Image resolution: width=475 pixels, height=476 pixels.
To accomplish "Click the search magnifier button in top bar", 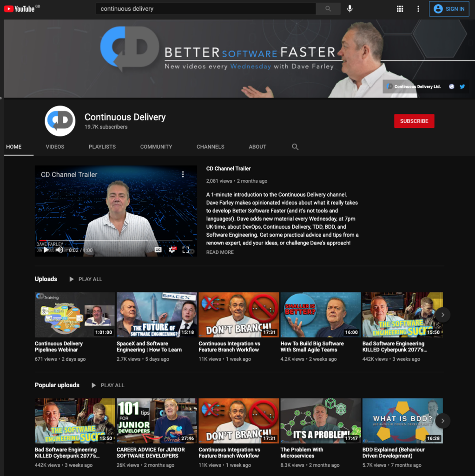I will pyautogui.click(x=328, y=9).
